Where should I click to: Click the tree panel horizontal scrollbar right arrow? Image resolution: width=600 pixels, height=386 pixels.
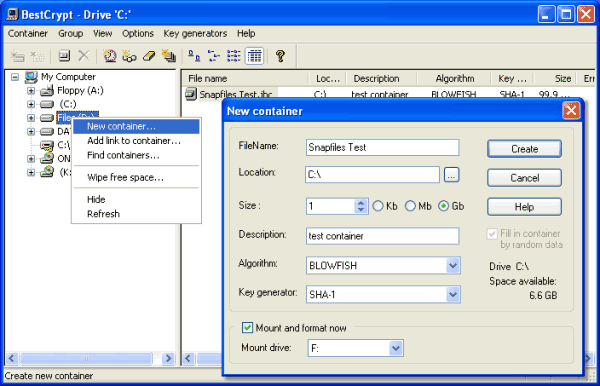click(168, 358)
